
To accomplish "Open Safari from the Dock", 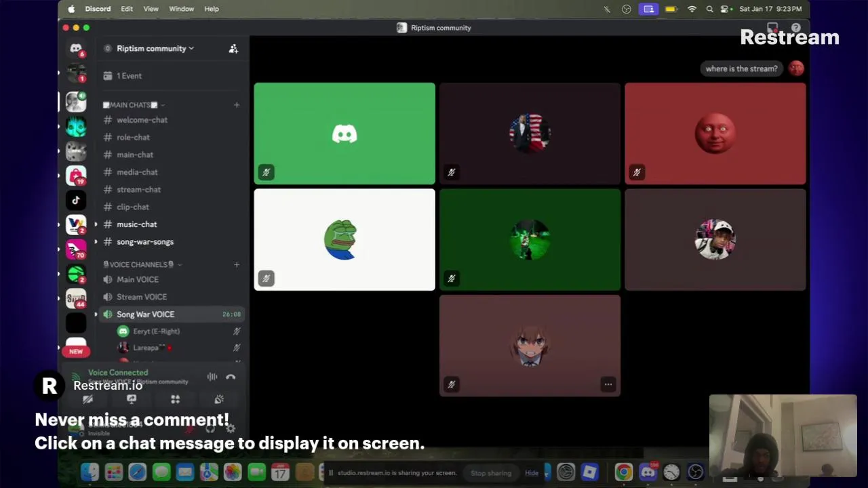I will click(x=137, y=472).
